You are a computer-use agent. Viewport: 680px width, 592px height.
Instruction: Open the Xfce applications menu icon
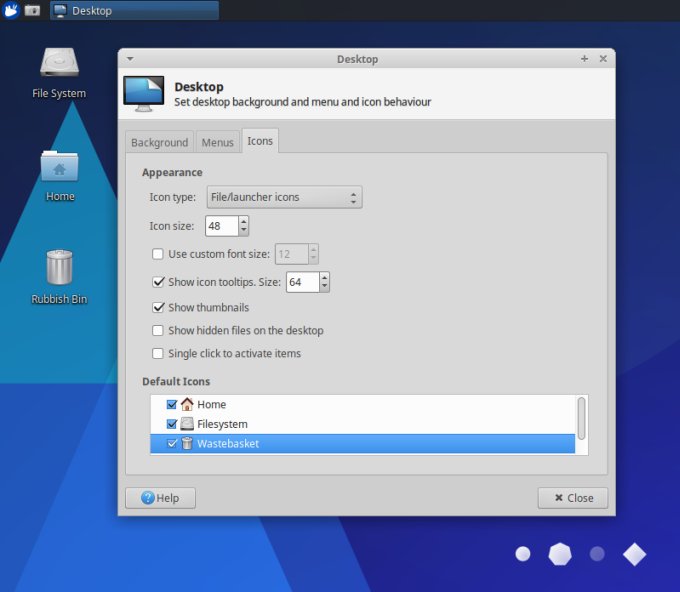[11, 10]
